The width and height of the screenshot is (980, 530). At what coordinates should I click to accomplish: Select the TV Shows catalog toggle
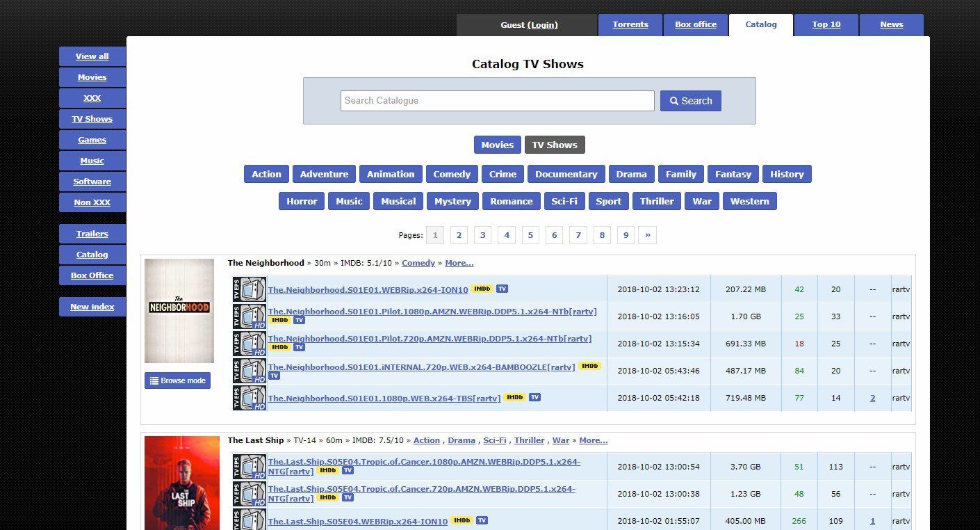[x=555, y=145]
